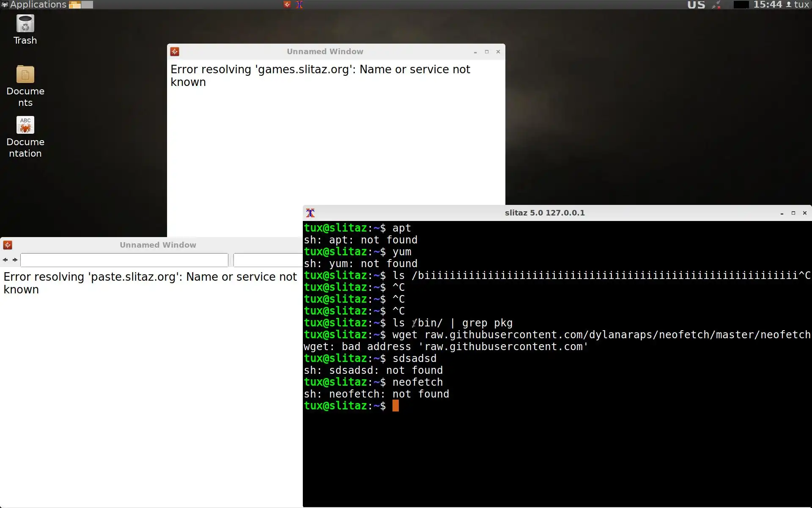The width and height of the screenshot is (812, 508).
Task: Open the Applications menu
Action: coord(34,5)
